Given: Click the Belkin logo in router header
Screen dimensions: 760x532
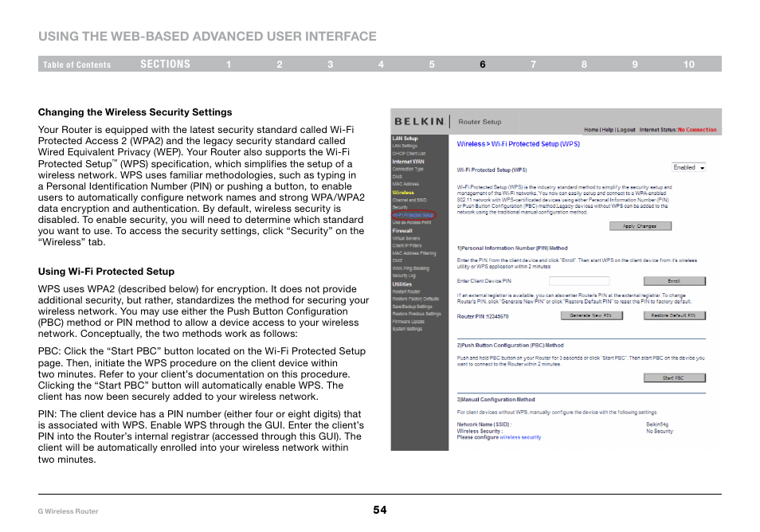Looking at the screenshot, I should pyautogui.click(x=419, y=122).
